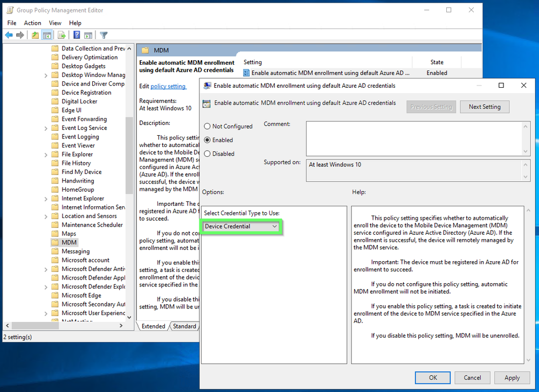Select the Not Configured radio button
The width and height of the screenshot is (539, 392).
click(208, 127)
